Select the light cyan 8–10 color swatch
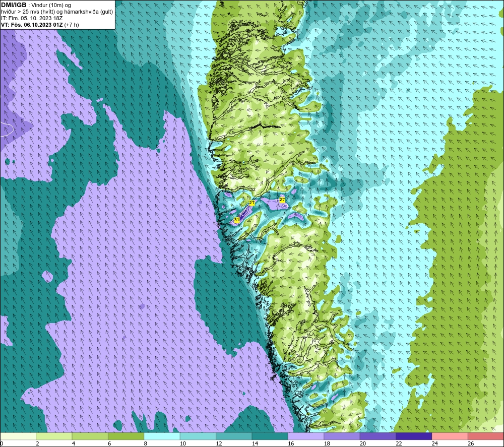Image resolution: width=504 pixels, height=447 pixels. (x=162, y=436)
